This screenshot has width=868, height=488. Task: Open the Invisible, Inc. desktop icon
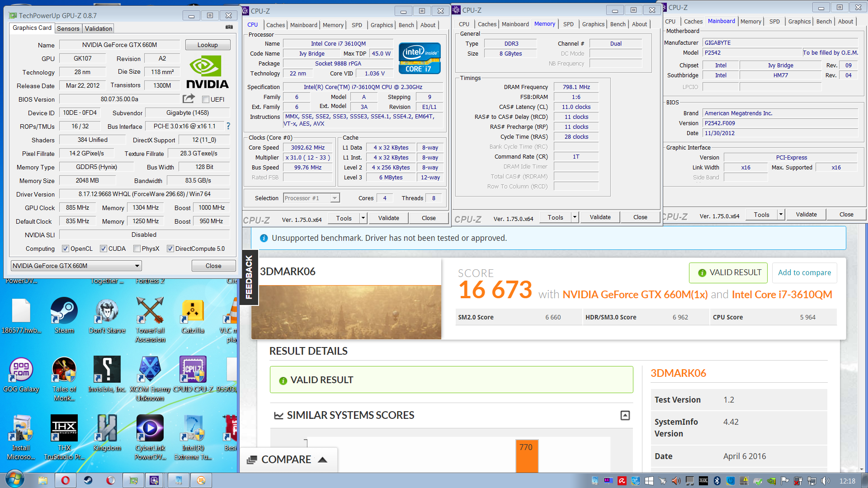[x=107, y=374]
